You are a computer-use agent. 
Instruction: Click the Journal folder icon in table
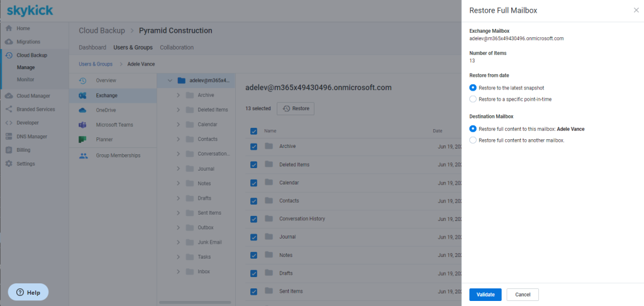point(269,237)
